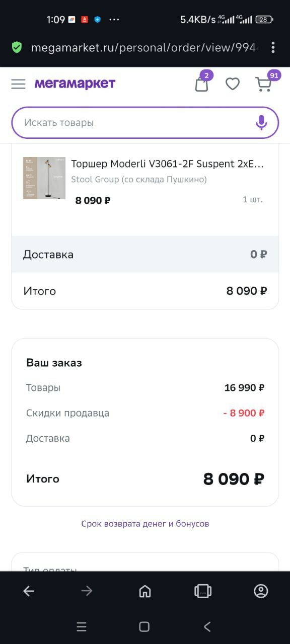The image size is (290, 644).
Task: Open the favorites heart icon
Action: (x=233, y=84)
